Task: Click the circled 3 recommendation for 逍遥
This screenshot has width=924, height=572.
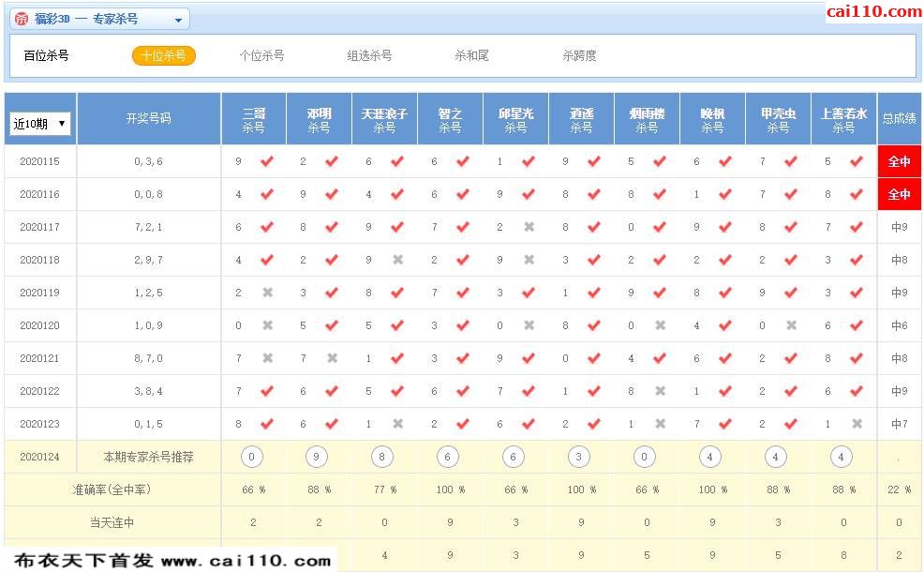Action: click(579, 457)
